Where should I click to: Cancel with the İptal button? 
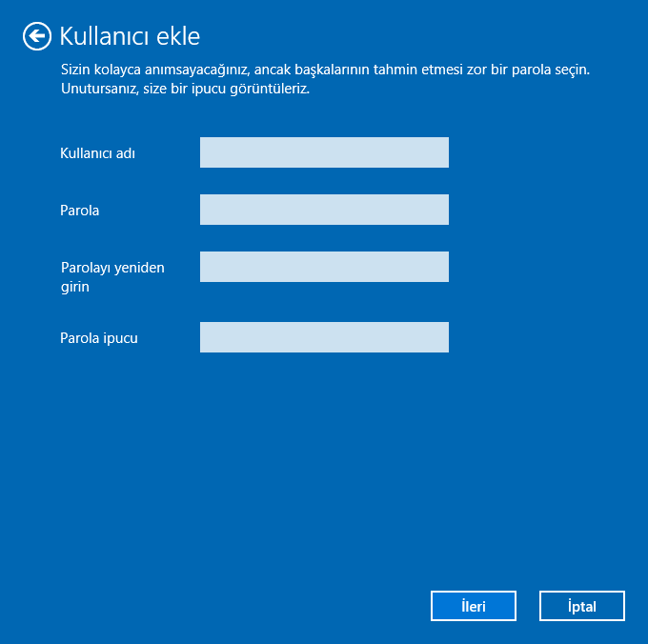582,606
